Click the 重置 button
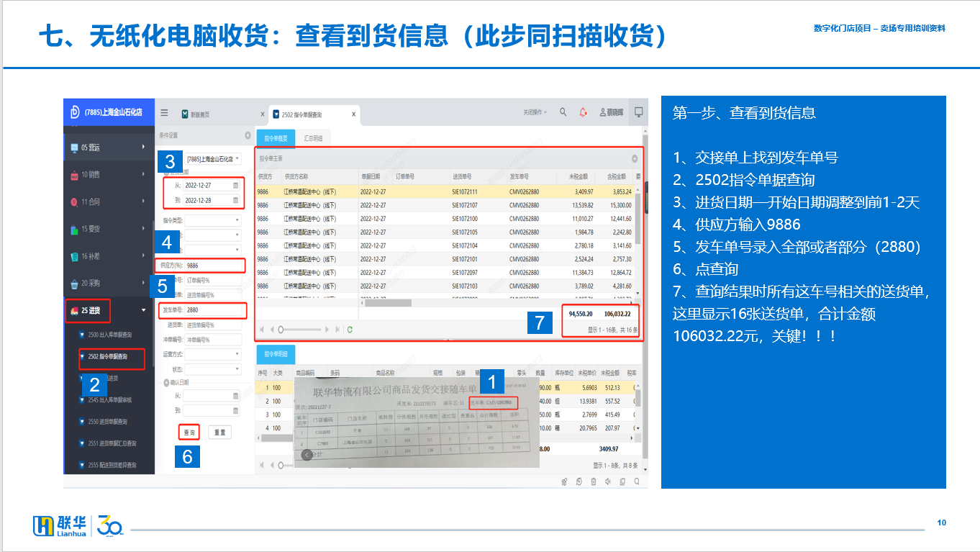This screenshot has height=552, width=980. [220, 433]
